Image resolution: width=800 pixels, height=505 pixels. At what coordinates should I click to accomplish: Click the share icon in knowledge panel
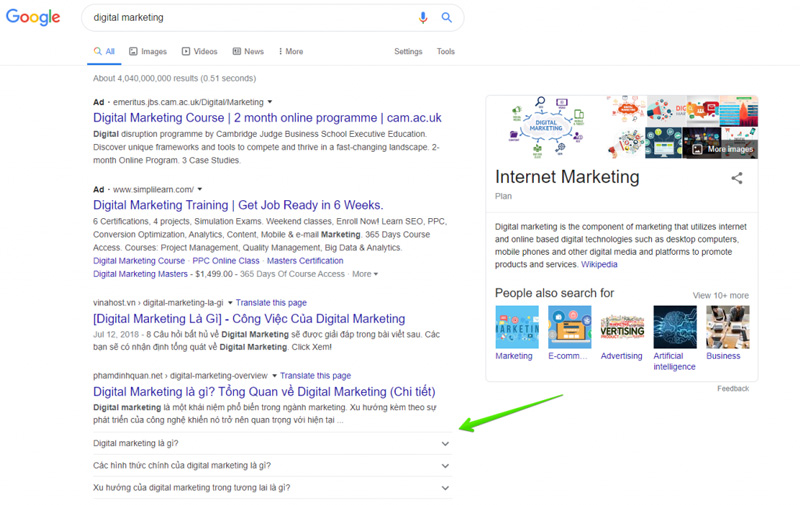(737, 178)
